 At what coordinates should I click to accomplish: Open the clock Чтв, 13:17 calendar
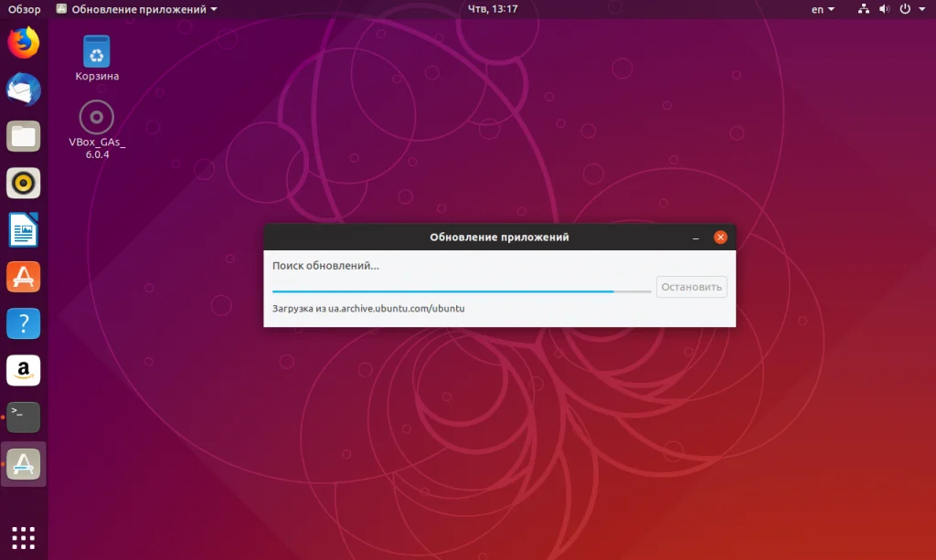click(x=493, y=9)
